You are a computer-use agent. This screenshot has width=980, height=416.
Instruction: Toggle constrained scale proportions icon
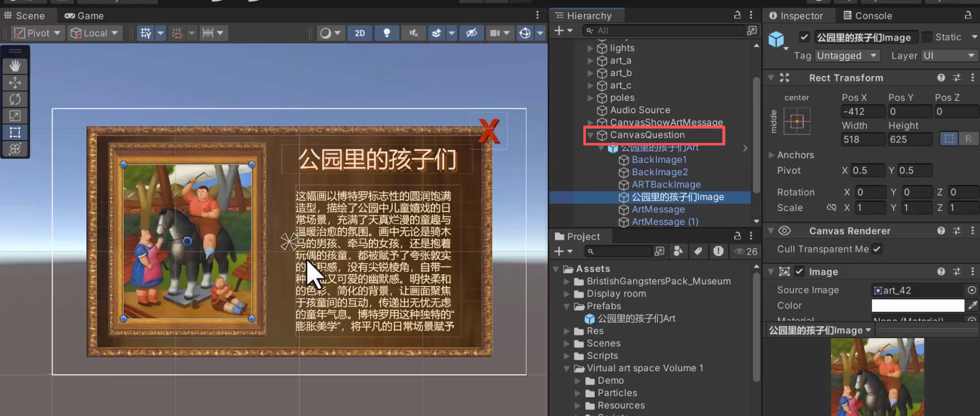tap(831, 208)
